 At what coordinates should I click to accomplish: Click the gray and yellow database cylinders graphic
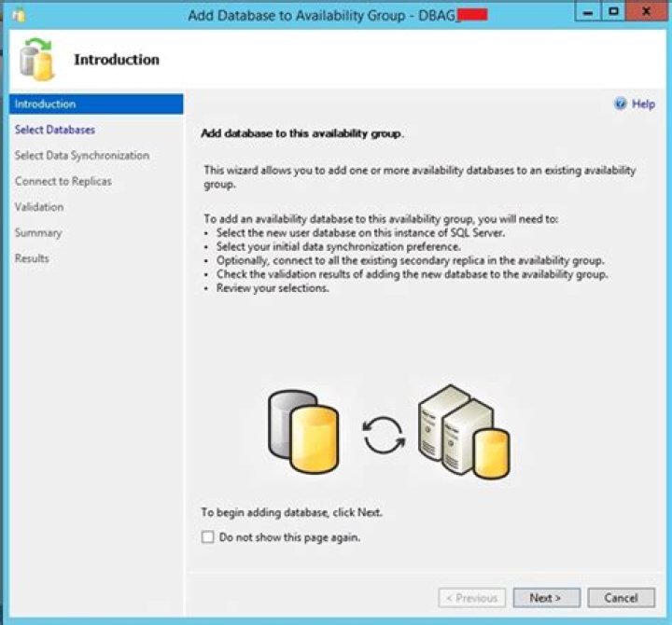304,431
